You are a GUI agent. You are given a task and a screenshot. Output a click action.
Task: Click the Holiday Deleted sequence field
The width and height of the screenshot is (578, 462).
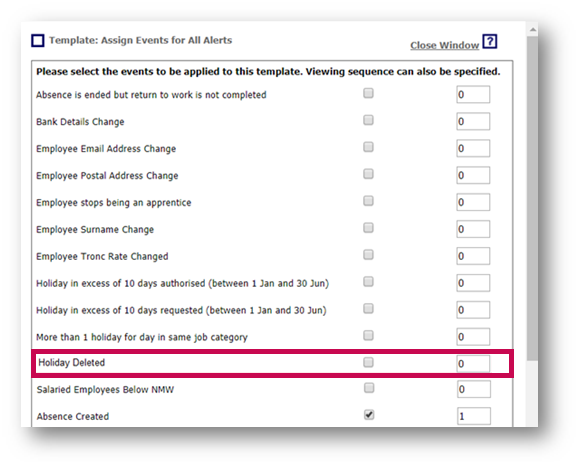pyautogui.click(x=473, y=364)
